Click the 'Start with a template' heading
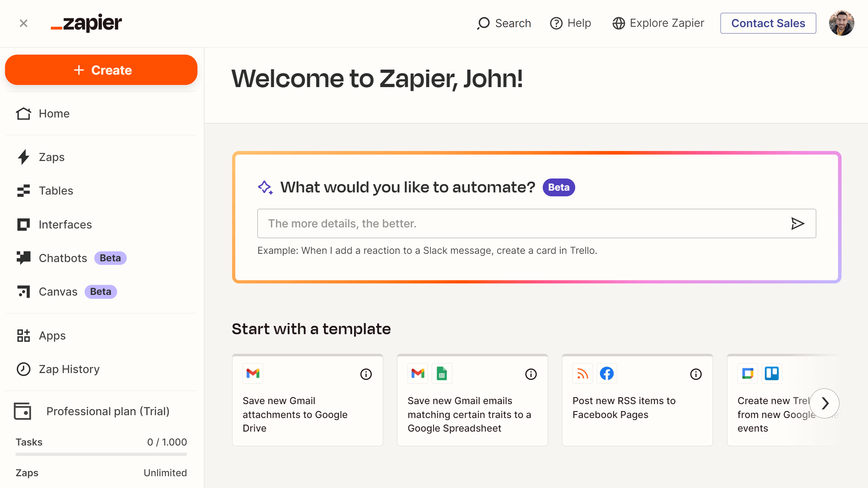This screenshot has height=488, width=868. (311, 329)
